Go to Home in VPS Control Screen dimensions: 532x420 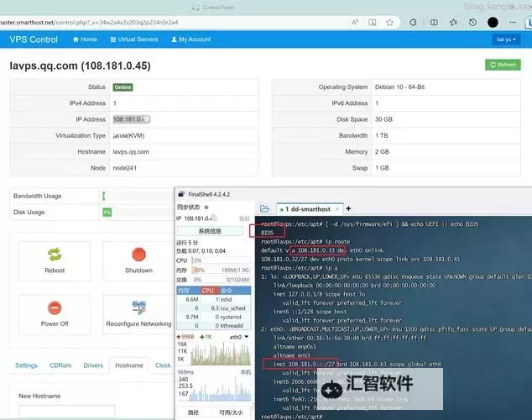coord(85,39)
